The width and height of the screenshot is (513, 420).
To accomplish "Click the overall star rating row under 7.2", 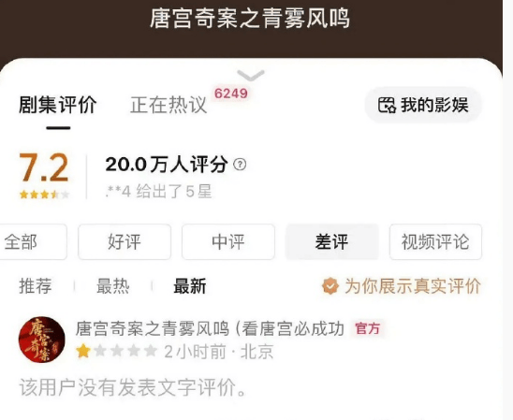I will pos(45,195).
